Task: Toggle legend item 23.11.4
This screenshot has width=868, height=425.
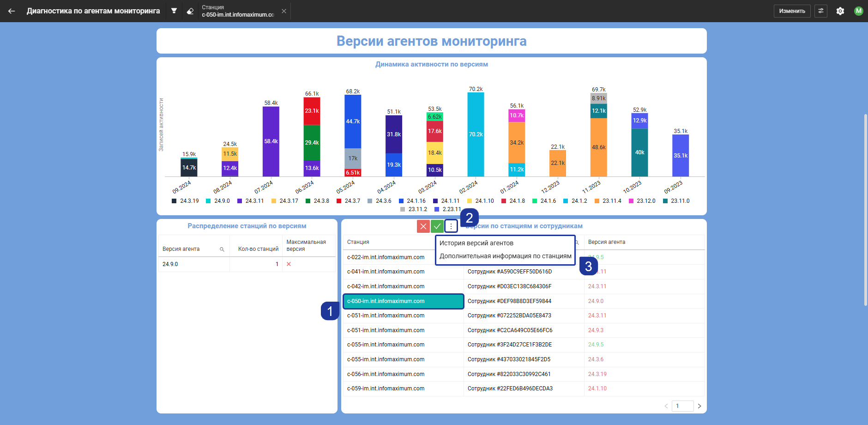Action: (608, 201)
